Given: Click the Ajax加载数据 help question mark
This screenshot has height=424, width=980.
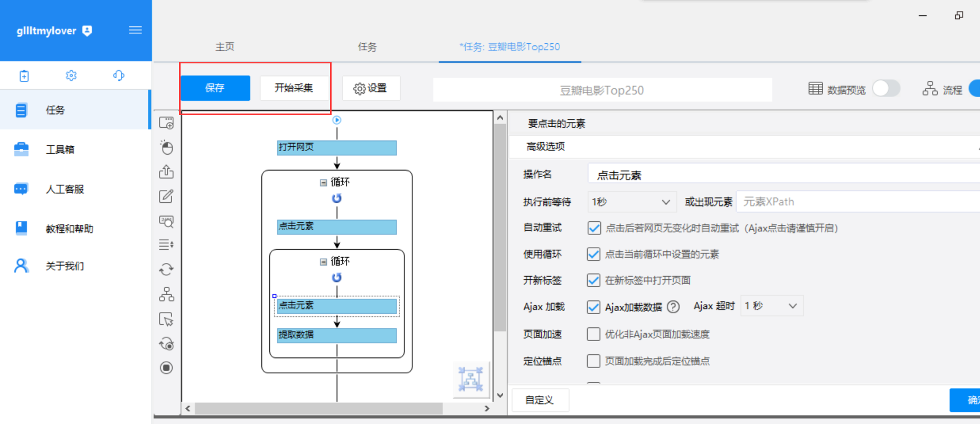Looking at the screenshot, I should (673, 307).
